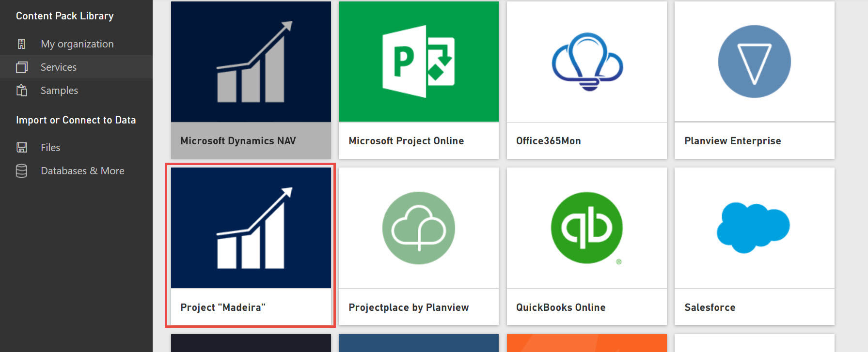Click the Projectplace green cloud logo
Screen dimensions: 868x352
418,228
